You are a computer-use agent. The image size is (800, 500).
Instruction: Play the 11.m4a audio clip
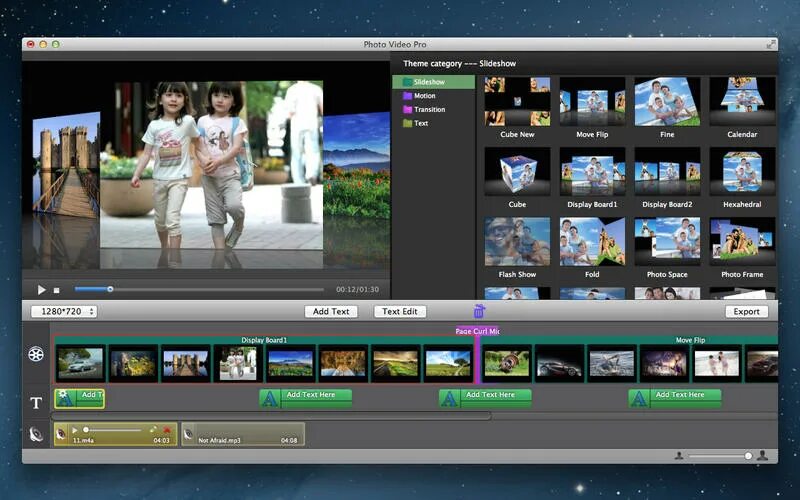click(75, 430)
